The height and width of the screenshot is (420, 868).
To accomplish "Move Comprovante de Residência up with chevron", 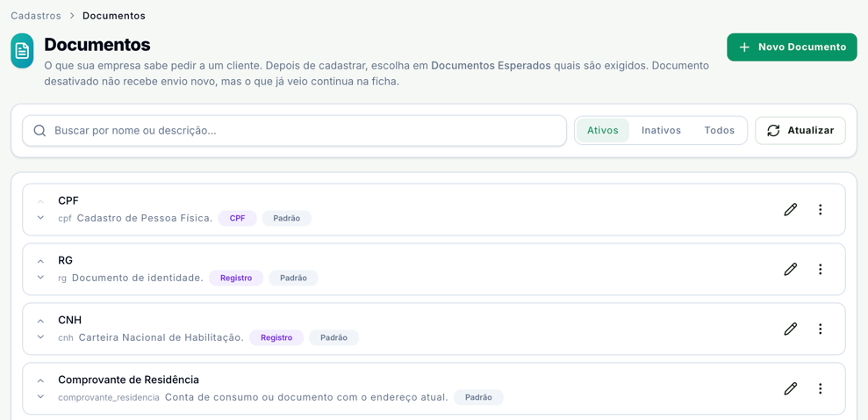I will [x=40, y=381].
